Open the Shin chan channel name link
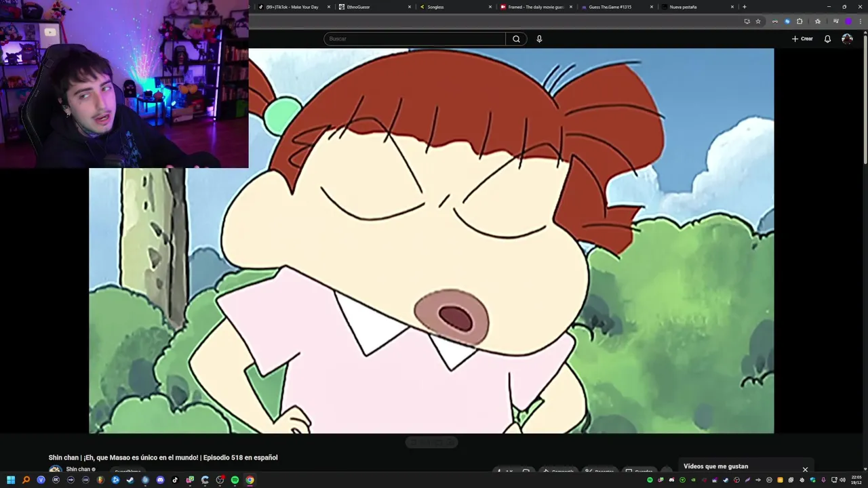This screenshot has height=488, width=868. point(78,469)
